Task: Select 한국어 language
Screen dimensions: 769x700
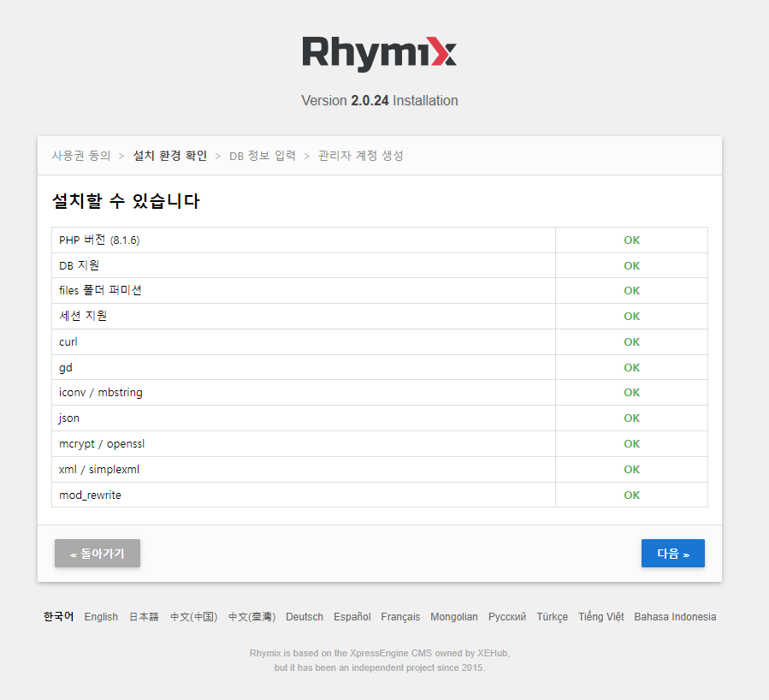Action: [x=58, y=617]
